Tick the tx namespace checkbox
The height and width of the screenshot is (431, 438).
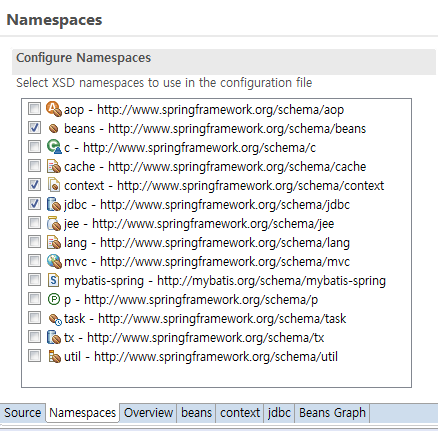pyautogui.click(x=34, y=337)
